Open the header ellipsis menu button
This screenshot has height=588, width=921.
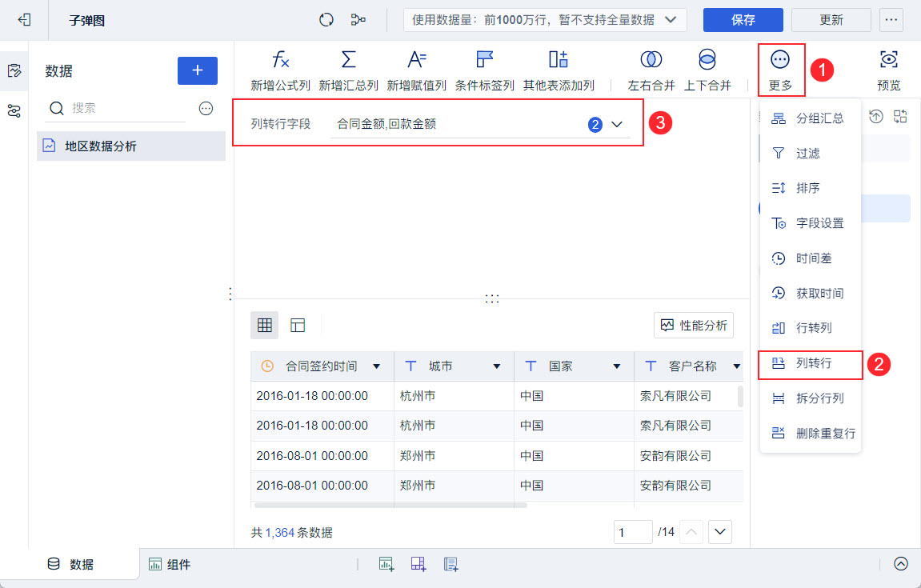coord(891,20)
